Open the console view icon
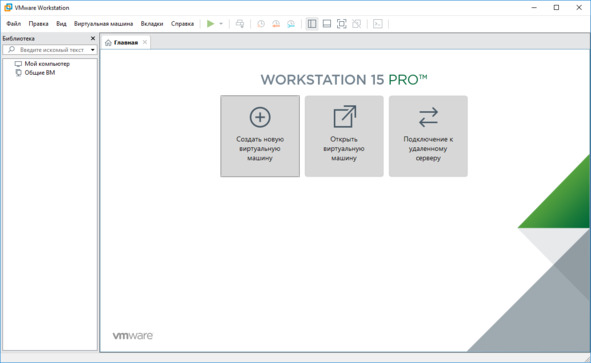Screen dimensions: 591x363 (377, 24)
